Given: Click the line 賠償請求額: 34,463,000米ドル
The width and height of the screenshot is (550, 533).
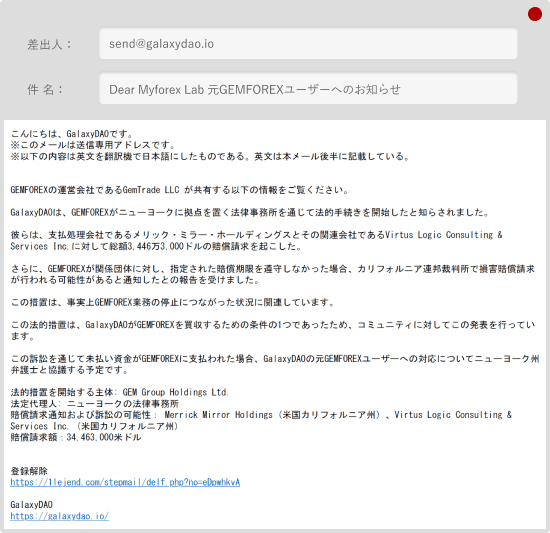Looking at the screenshot, I should pyautogui.click(x=76, y=437).
